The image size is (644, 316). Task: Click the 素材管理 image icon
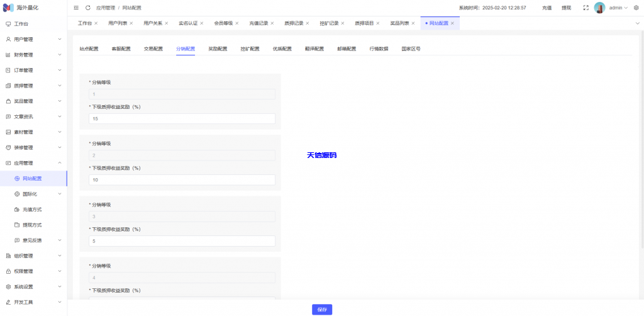pyautogui.click(x=8, y=132)
